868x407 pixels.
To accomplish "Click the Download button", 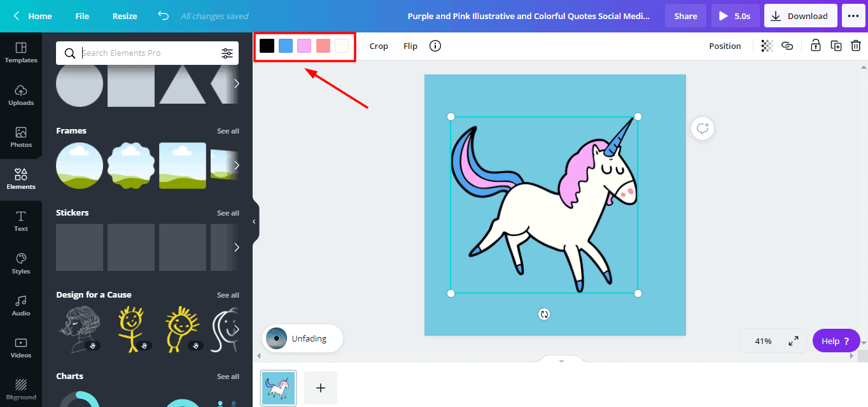I will (x=801, y=16).
